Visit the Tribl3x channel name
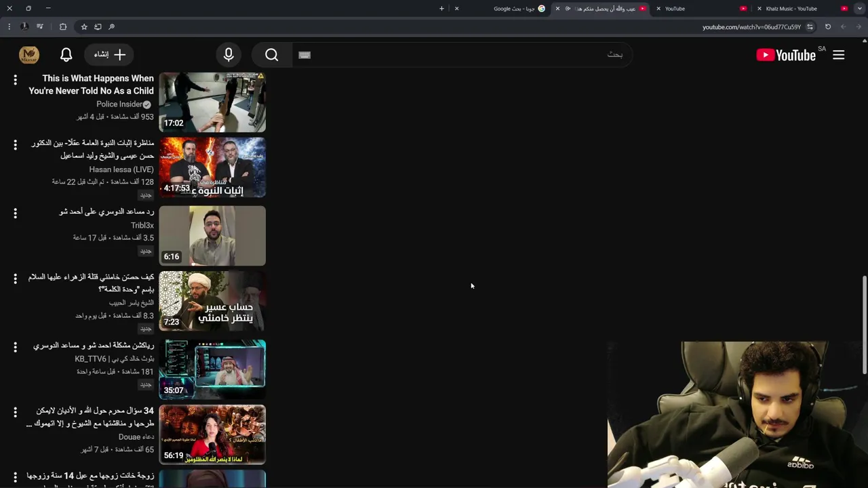Screen dimensions: 868x488 click(x=142, y=225)
